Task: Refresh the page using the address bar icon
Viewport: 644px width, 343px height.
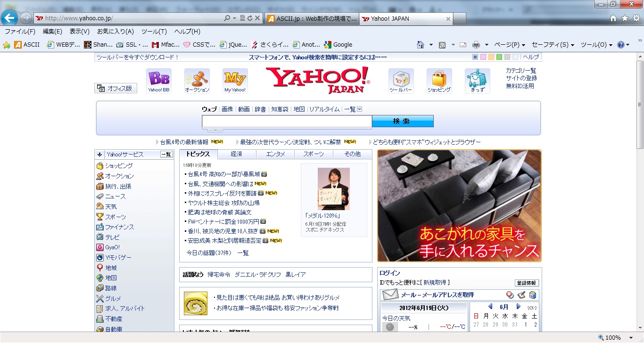Action: click(249, 18)
